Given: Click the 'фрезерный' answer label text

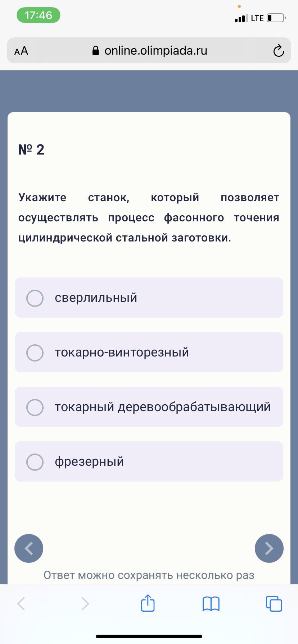Looking at the screenshot, I should click(x=89, y=462).
